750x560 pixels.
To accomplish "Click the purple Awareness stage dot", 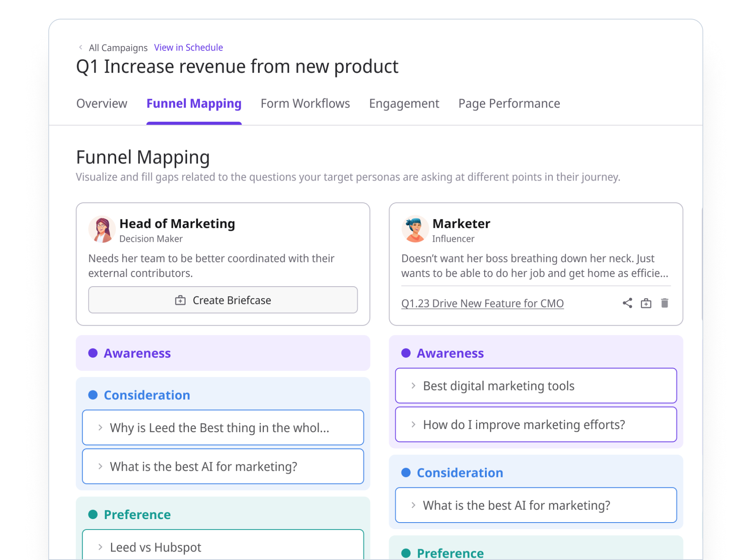I will pos(92,353).
